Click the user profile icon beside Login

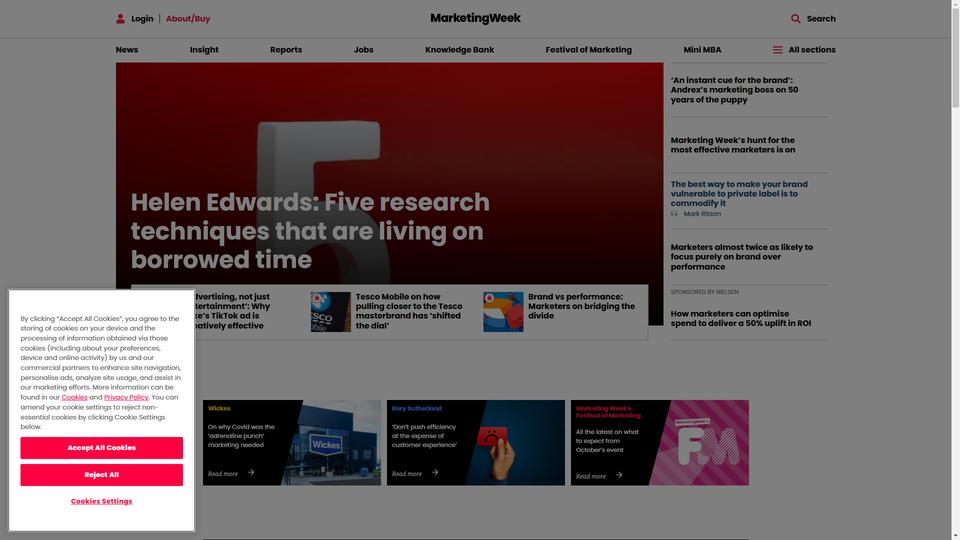pos(121,19)
